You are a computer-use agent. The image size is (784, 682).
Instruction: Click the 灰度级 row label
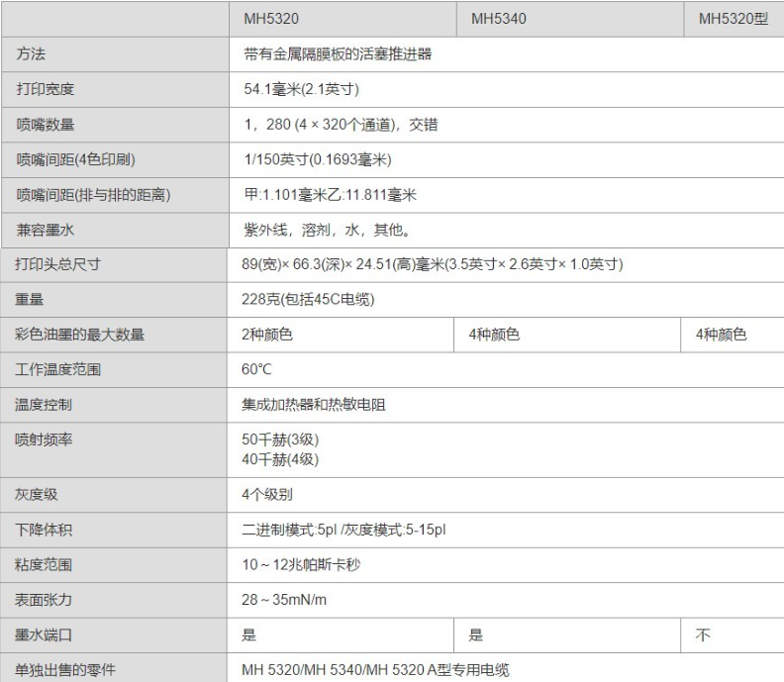coord(36,495)
